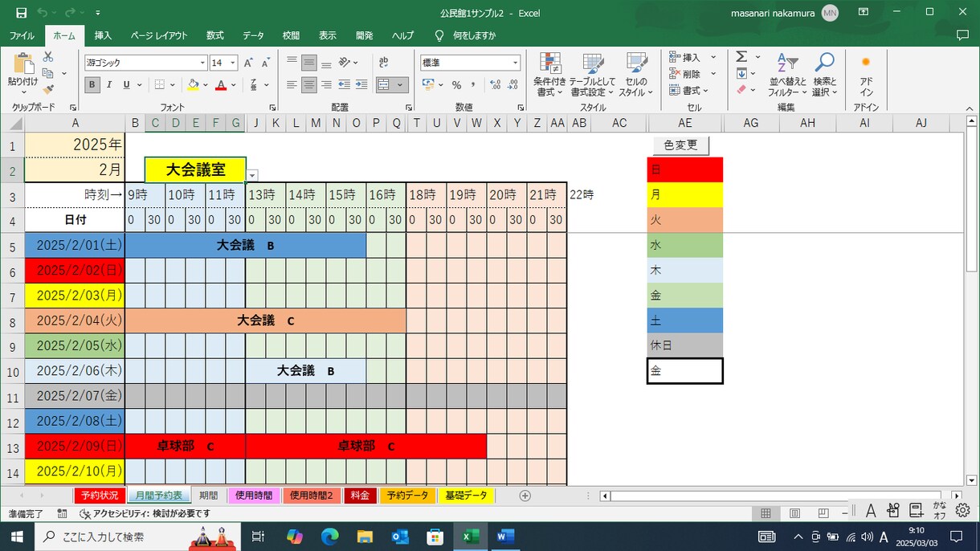Open Microsoft Edge from the taskbar
The image size is (980, 551).
click(330, 537)
